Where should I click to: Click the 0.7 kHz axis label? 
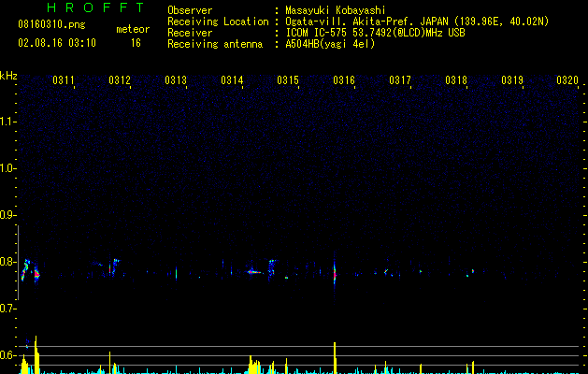[7, 309]
